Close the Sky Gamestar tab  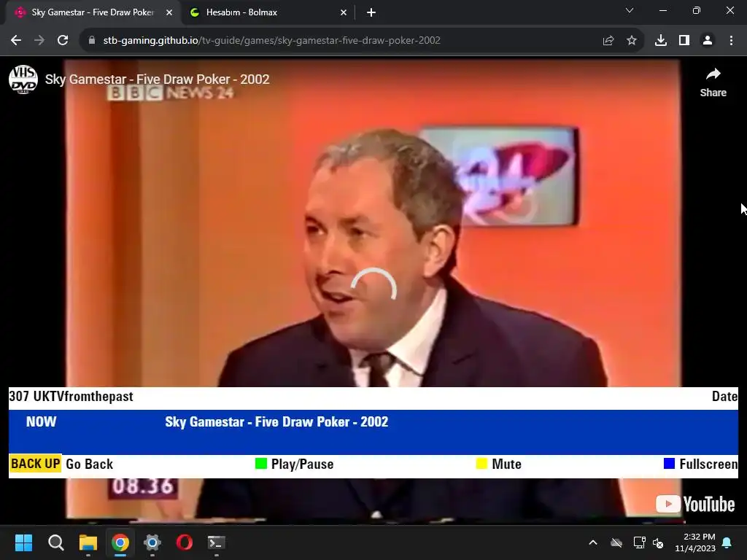[169, 12]
